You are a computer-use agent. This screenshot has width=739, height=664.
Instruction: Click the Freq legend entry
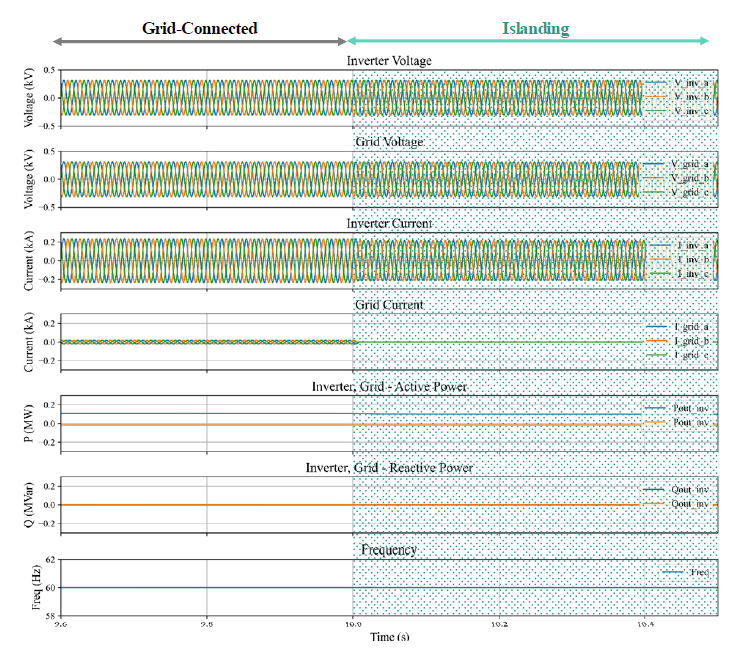pos(691,573)
